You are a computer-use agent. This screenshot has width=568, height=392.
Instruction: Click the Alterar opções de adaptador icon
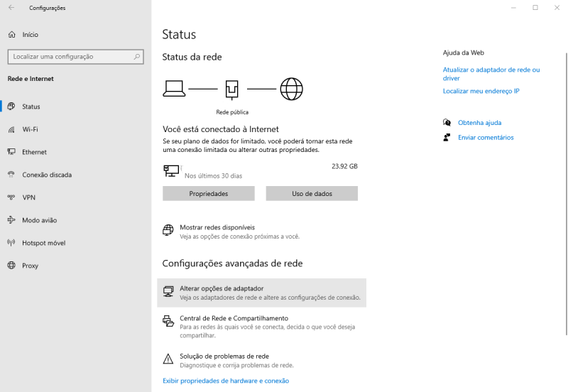(168, 291)
